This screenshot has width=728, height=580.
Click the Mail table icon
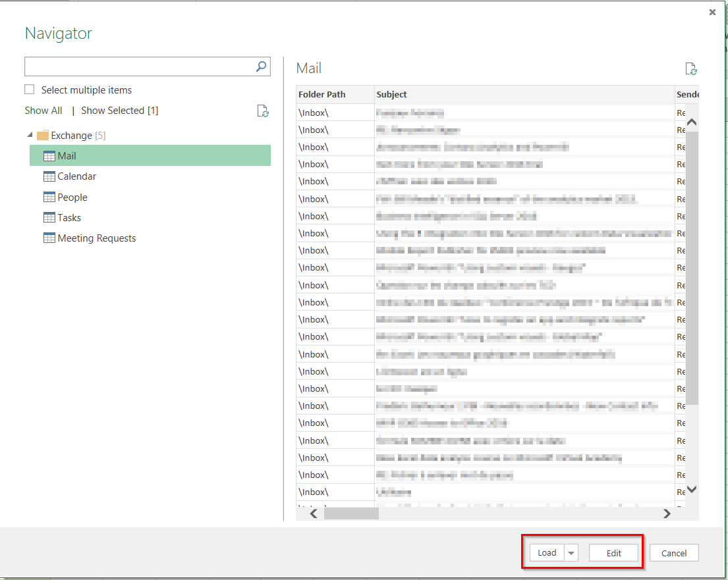(x=49, y=156)
